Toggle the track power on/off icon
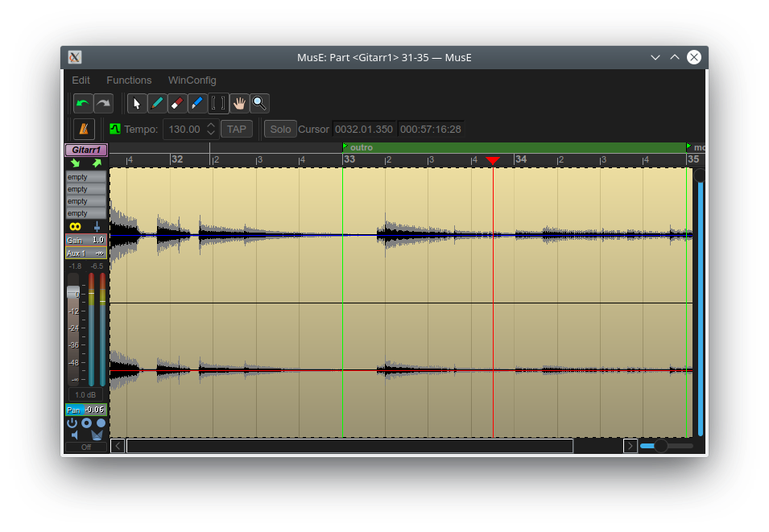This screenshot has height=532, width=769. (x=72, y=423)
